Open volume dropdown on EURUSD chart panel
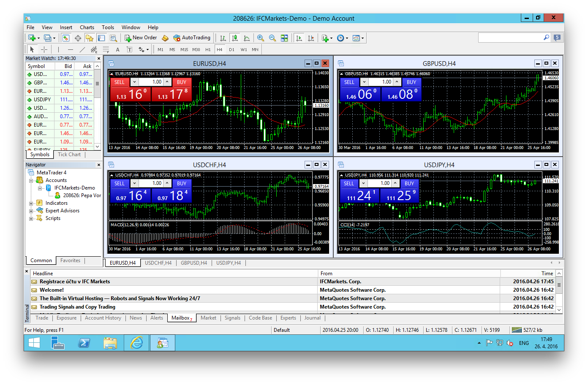Image resolution: width=588 pixels, height=385 pixels. pos(134,82)
